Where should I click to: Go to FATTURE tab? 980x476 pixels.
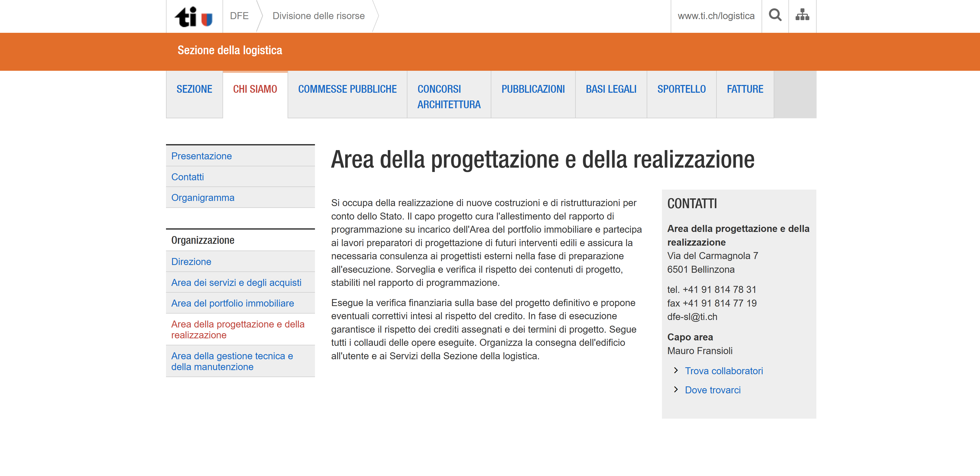click(x=745, y=89)
